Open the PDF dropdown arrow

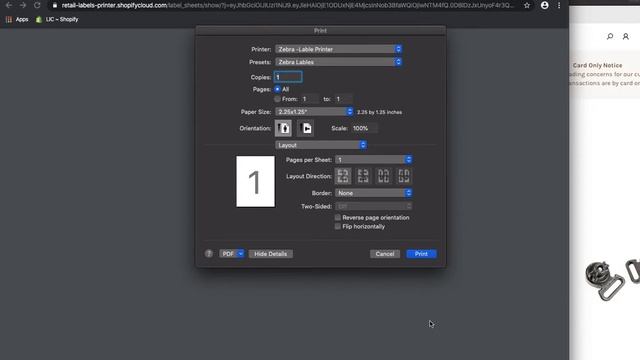241,253
